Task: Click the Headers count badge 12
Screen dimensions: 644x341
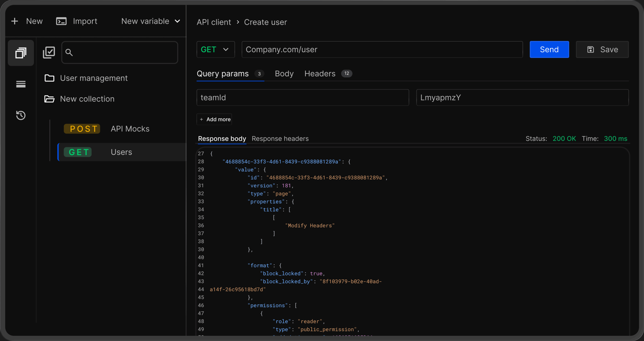Action: tap(346, 74)
